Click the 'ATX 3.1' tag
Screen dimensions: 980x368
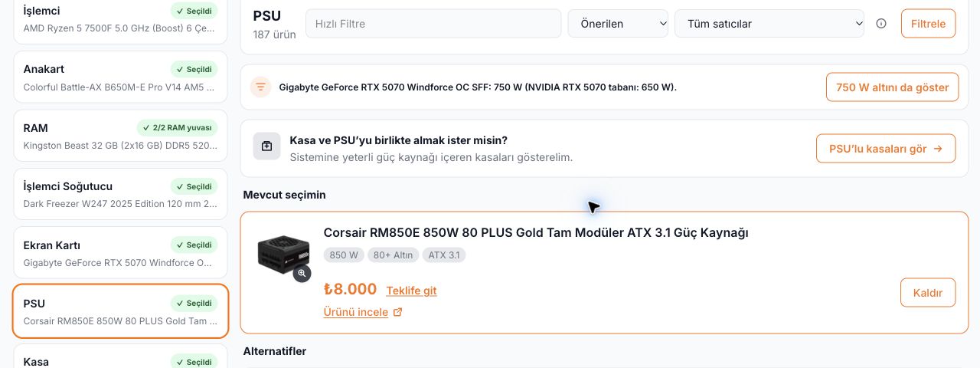pyautogui.click(x=444, y=255)
